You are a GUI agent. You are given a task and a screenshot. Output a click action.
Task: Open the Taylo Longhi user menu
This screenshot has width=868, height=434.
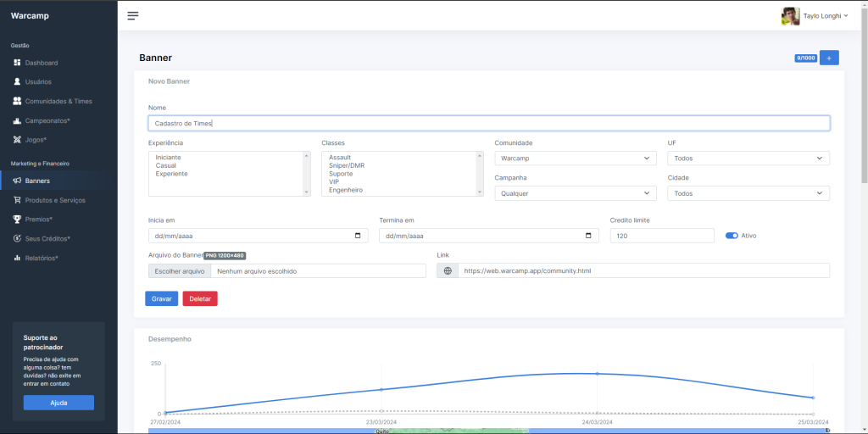tap(814, 15)
